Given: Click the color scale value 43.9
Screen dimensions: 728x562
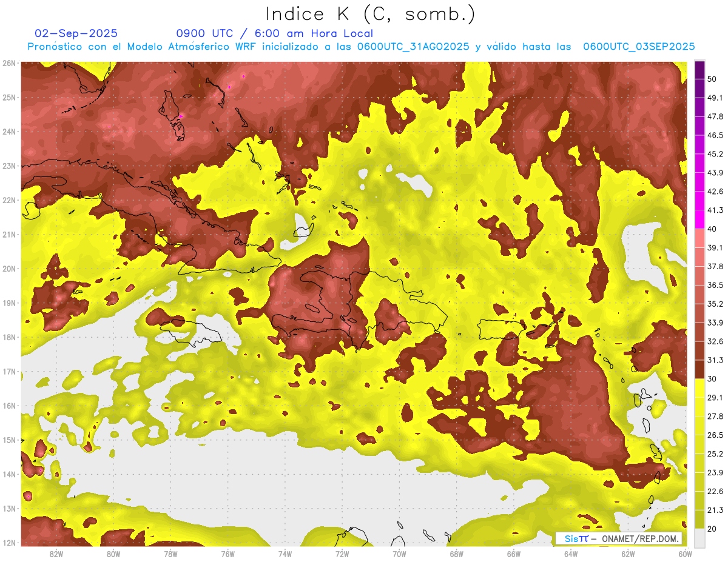Looking at the screenshot, I should coord(715,173).
